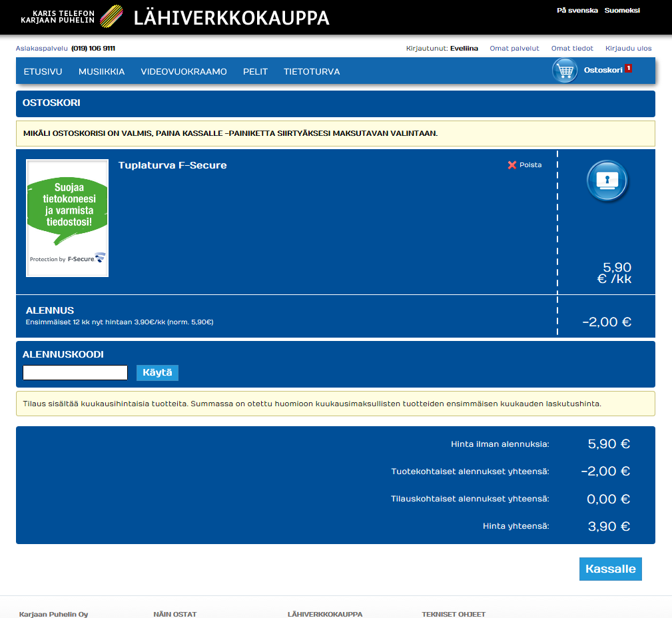Image resolution: width=672 pixels, height=618 pixels.
Task: Click the F-Secure product thumbnail
Action: tap(67, 218)
